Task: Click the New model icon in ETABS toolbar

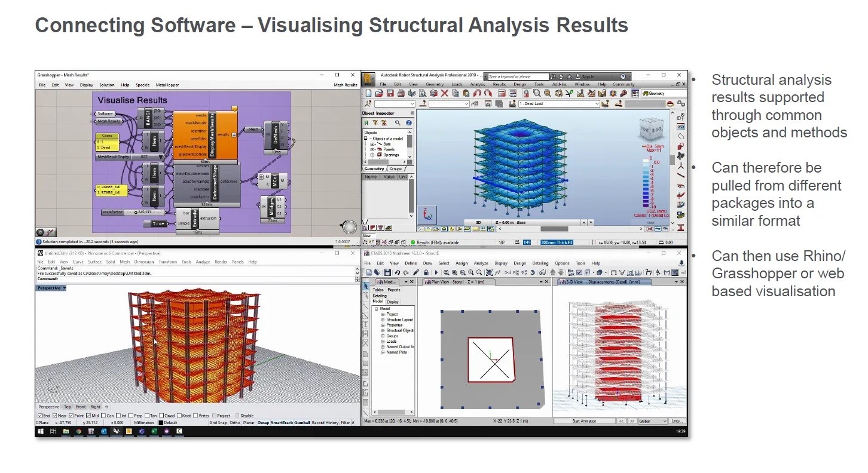Action: click(369, 273)
